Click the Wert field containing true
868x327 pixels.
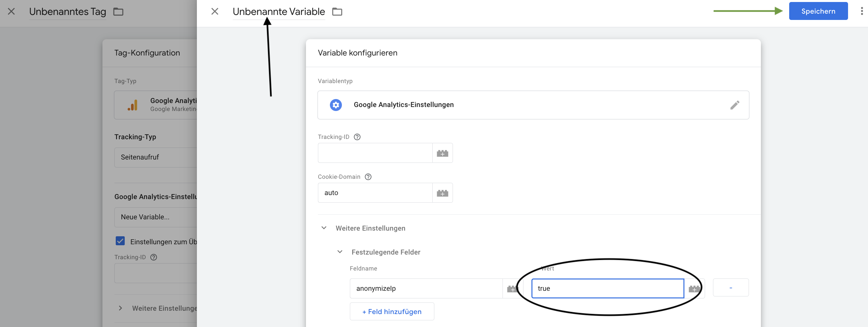(x=607, y=288)
